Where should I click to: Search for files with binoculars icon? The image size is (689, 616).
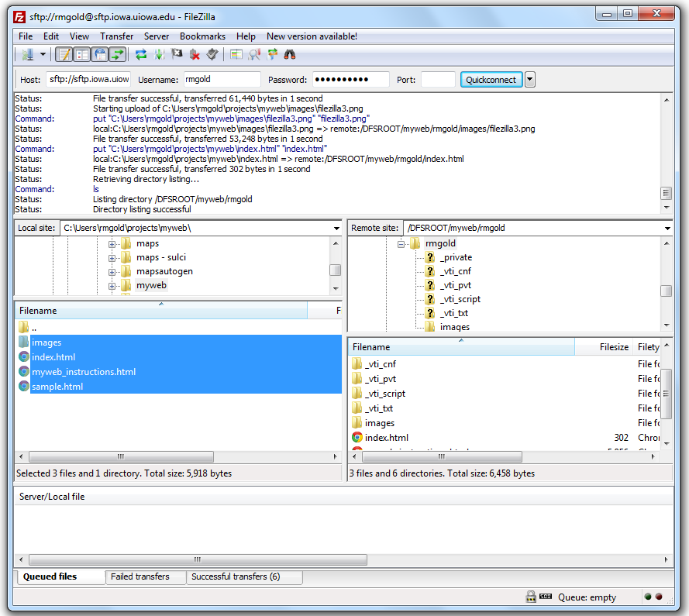pyautogui.click(x=290, y=54)
